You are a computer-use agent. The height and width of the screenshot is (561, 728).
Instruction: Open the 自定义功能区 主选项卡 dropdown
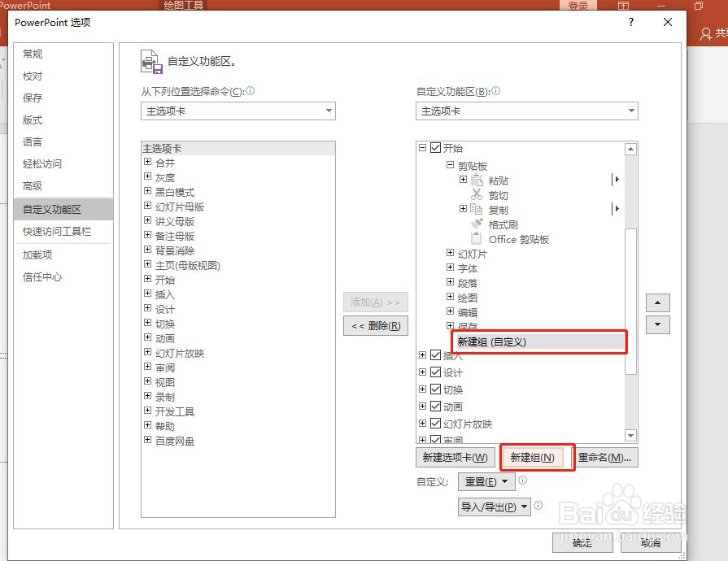point(527,111)
